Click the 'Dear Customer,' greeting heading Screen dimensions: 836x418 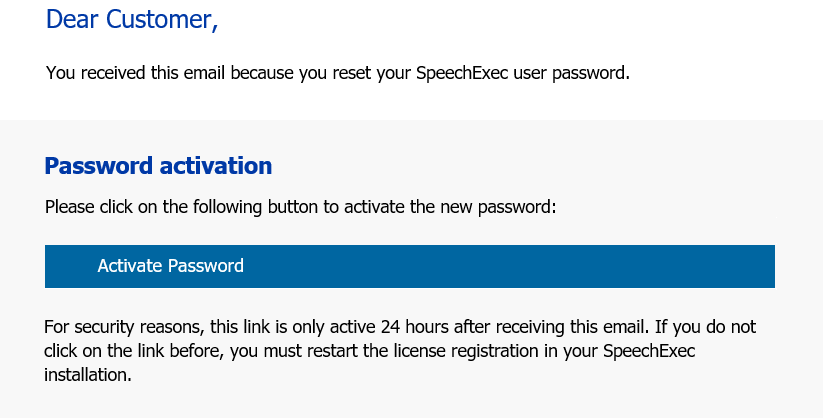coord(132,20)
